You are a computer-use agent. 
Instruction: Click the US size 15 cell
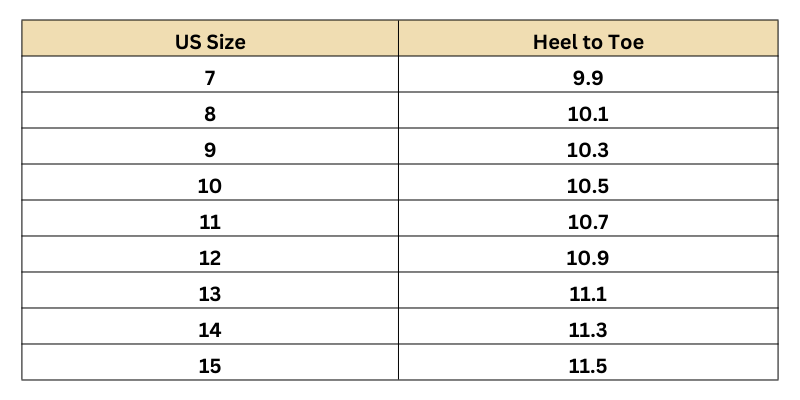point(210,366)
